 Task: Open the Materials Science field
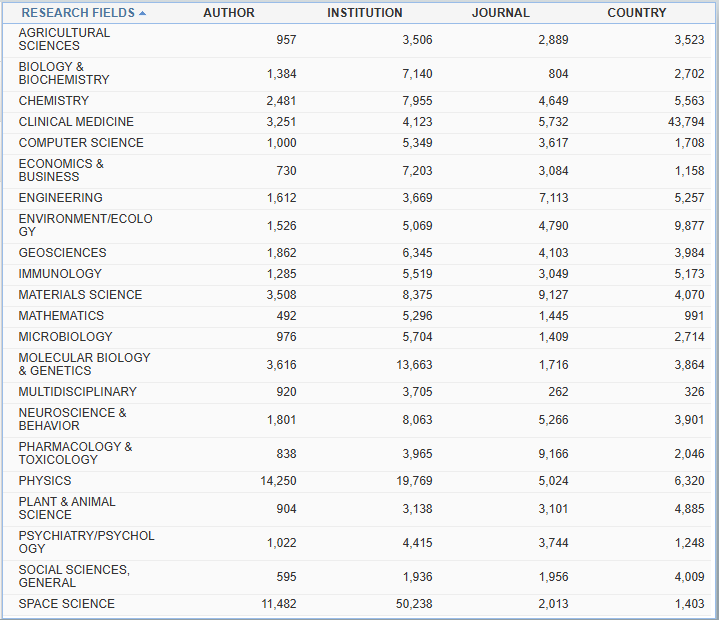click(x=80, y=295)
